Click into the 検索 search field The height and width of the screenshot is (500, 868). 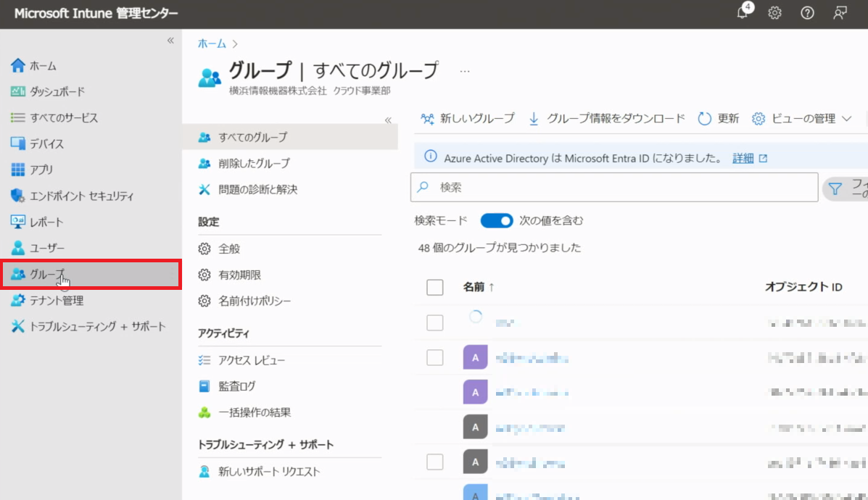coord(614,187)
